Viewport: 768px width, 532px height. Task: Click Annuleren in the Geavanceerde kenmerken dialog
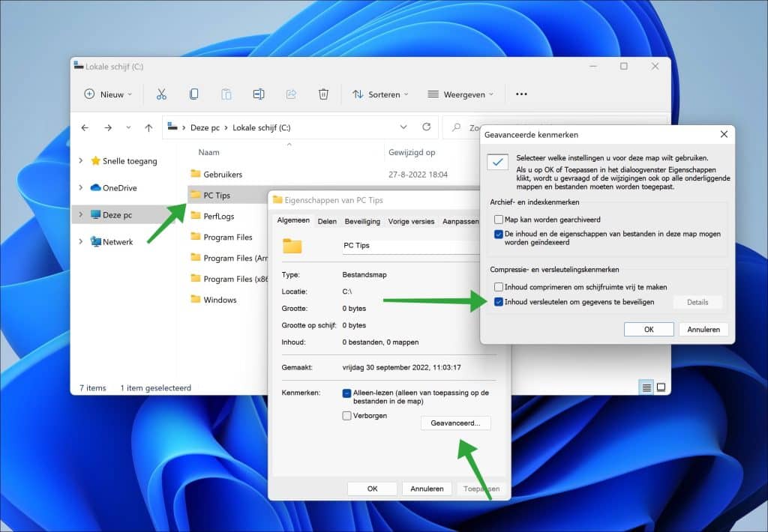point(703,329)
